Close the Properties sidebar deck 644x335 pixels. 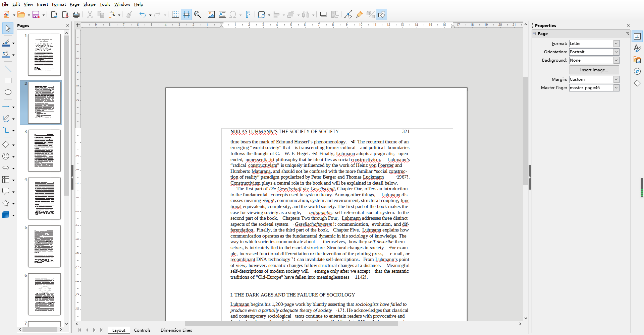(x=628, y=25)
